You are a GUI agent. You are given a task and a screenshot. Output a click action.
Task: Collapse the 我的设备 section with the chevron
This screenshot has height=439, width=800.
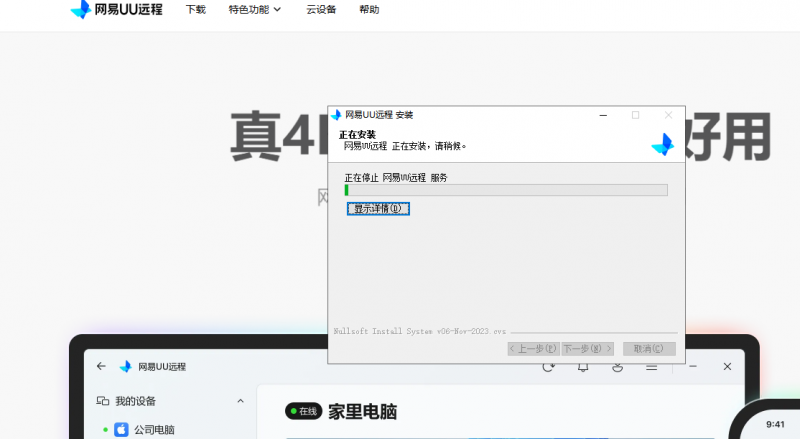[240, 401]
